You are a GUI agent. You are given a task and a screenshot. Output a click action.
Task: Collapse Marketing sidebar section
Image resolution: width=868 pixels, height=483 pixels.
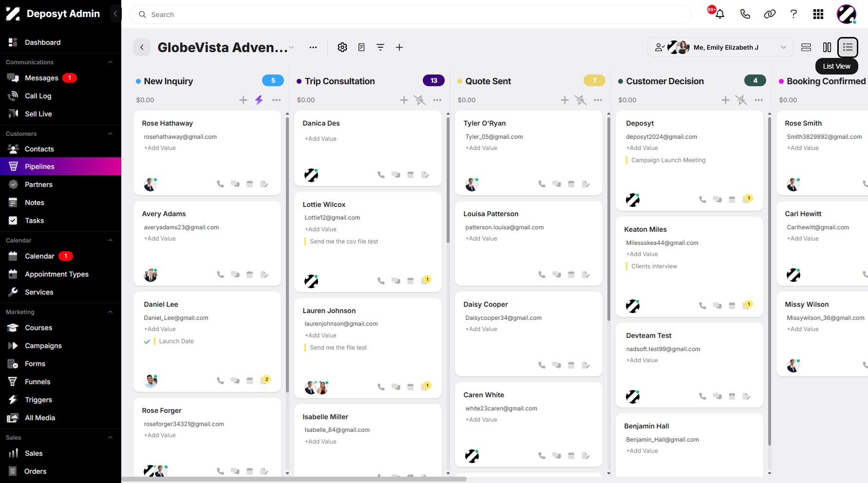click(x=111, y=312)
